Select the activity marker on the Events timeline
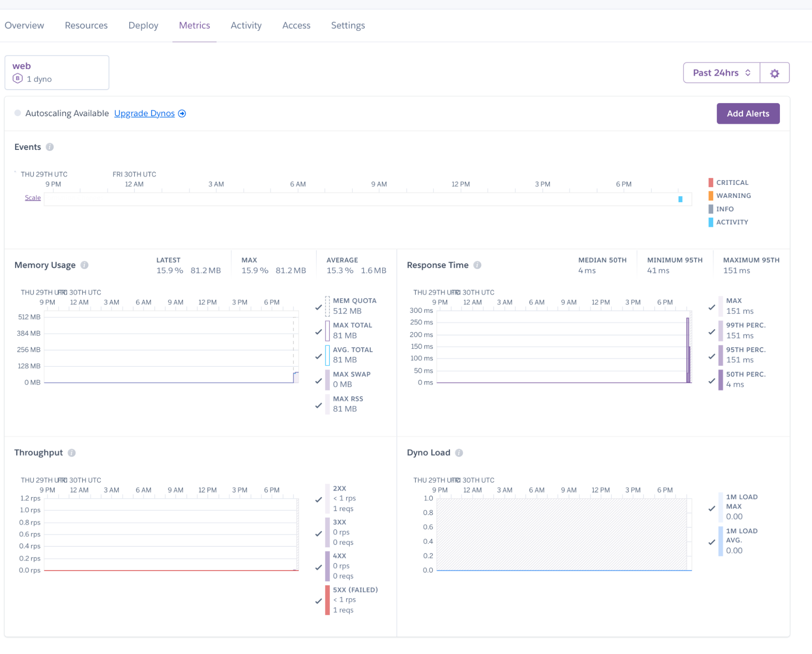 pyautogui.click(x=680, y=199)
